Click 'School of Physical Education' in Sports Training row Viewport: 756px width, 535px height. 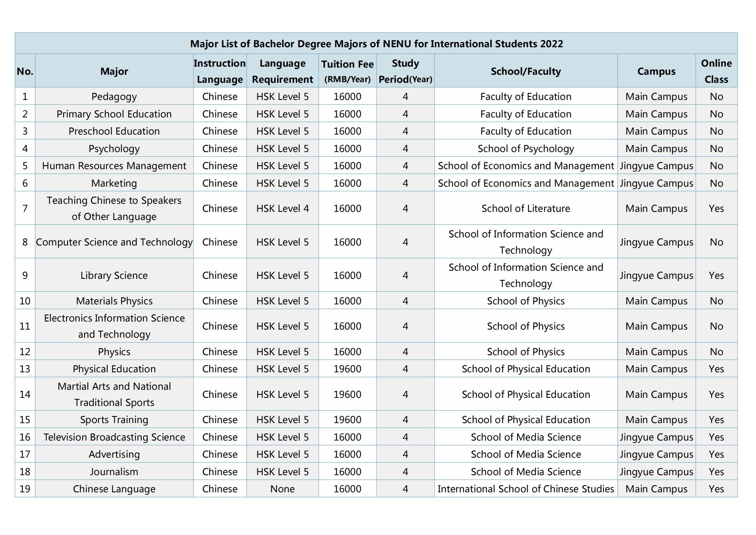(x=526, y=420)
